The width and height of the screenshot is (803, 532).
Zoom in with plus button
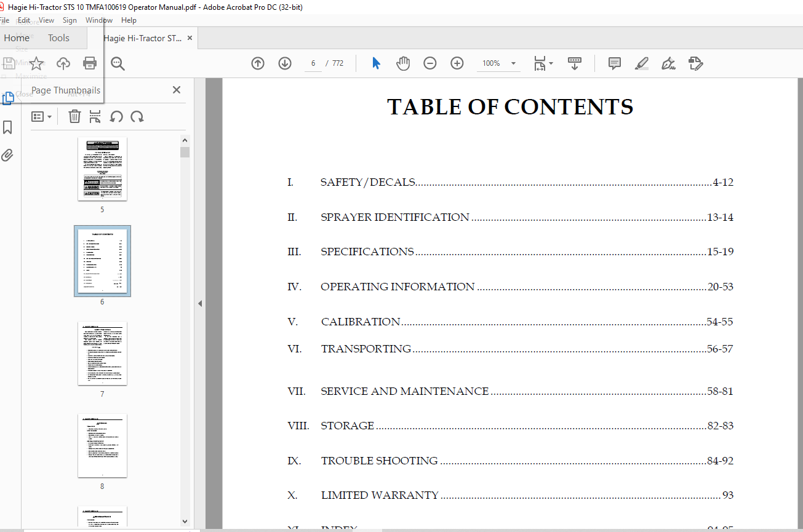(x=457, y=63)
